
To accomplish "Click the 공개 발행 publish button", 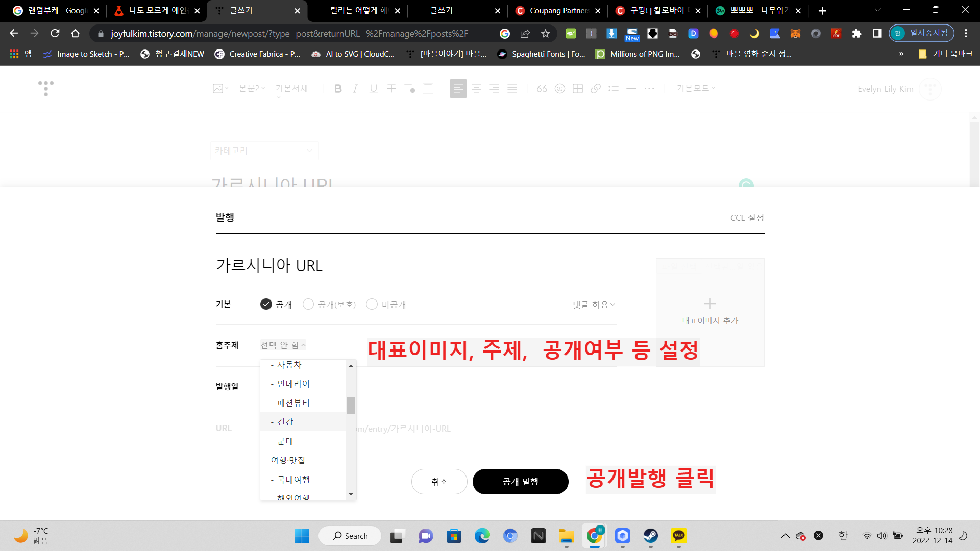I will click(520, 482).
